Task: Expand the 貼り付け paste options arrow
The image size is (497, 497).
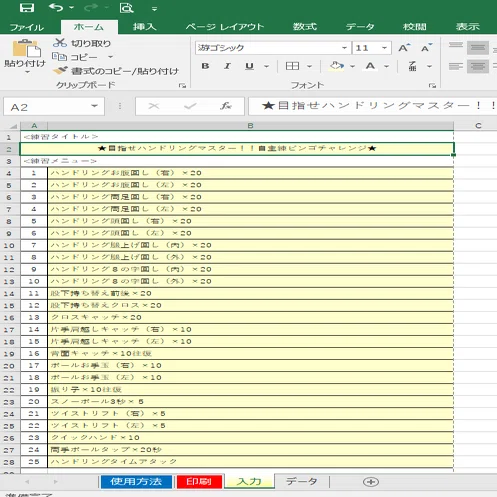Action: (27, 72)
